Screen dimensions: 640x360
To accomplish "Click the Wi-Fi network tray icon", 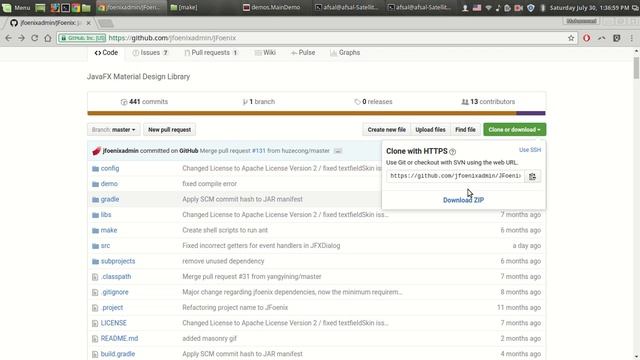I will point(488,8).
